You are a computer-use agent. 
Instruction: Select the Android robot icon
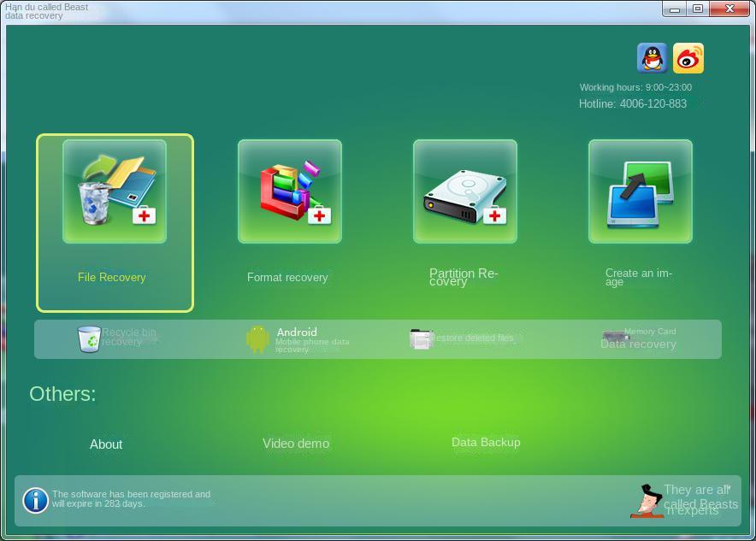[x=258, y=338]
